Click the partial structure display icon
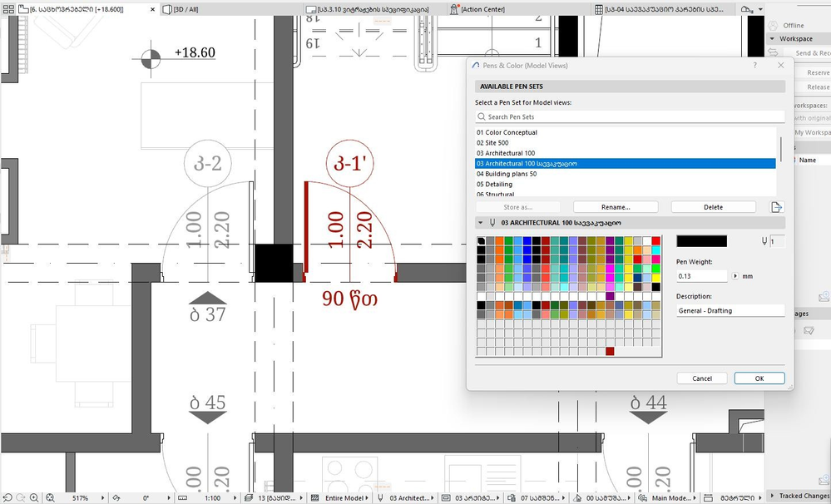Screen dimensions: 831x504 (x=314, y=498)
